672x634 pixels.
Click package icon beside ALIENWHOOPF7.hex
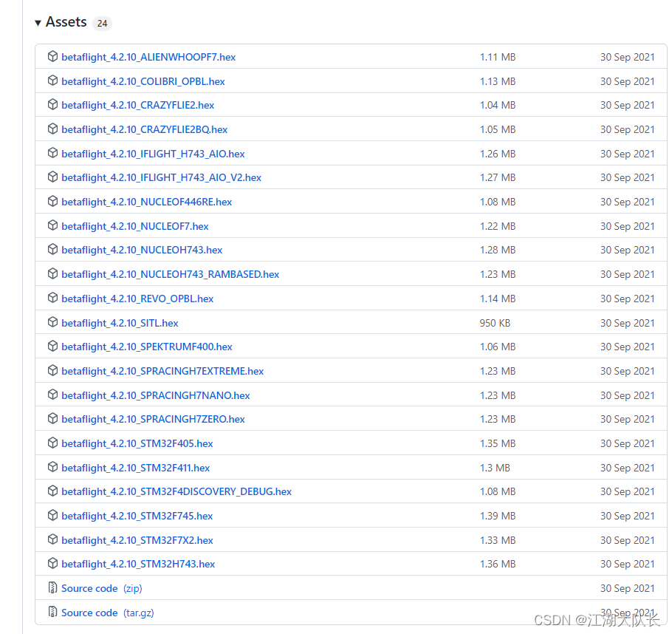click(52, 56)
